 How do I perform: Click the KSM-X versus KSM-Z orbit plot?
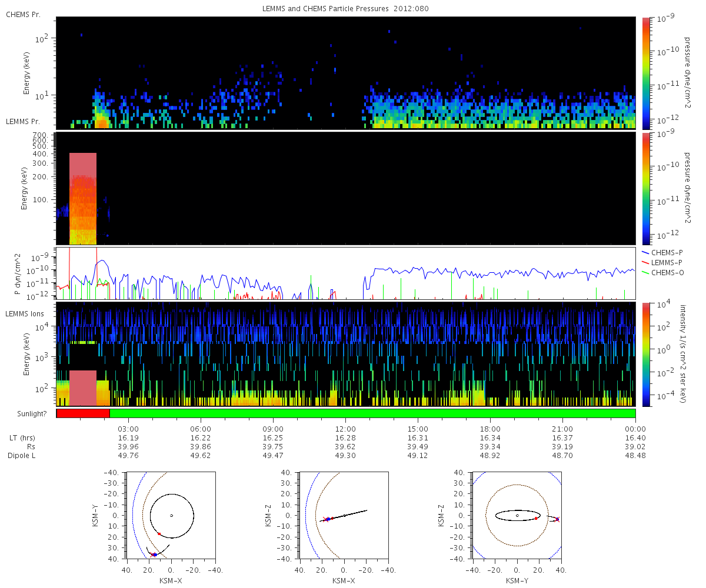(344, 516)
